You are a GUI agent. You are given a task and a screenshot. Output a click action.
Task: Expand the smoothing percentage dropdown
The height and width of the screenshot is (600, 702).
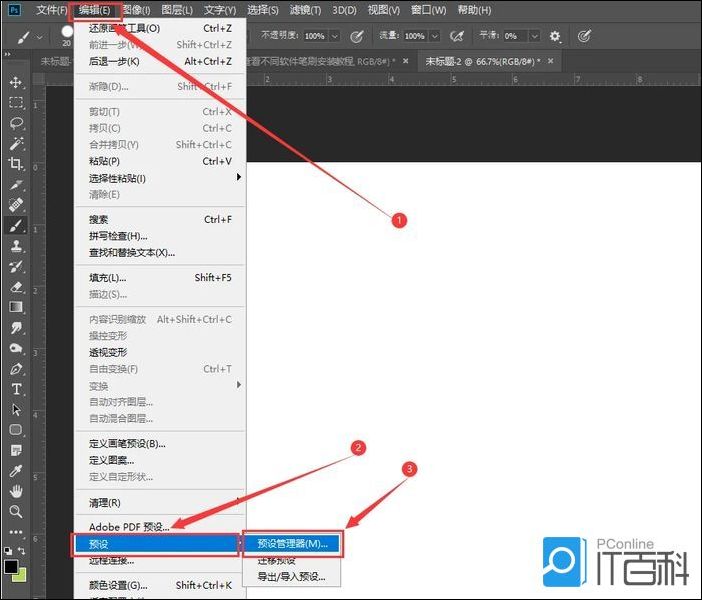[534, 36]
